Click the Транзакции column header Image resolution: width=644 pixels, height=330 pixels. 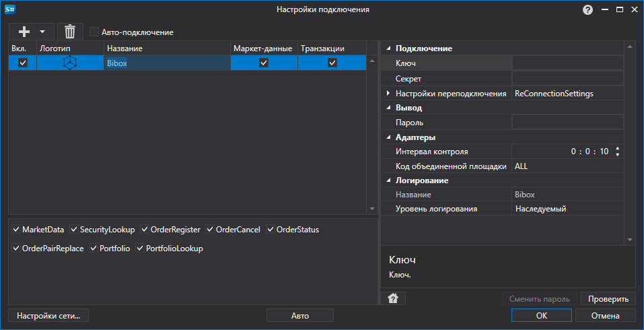point(332,48)
